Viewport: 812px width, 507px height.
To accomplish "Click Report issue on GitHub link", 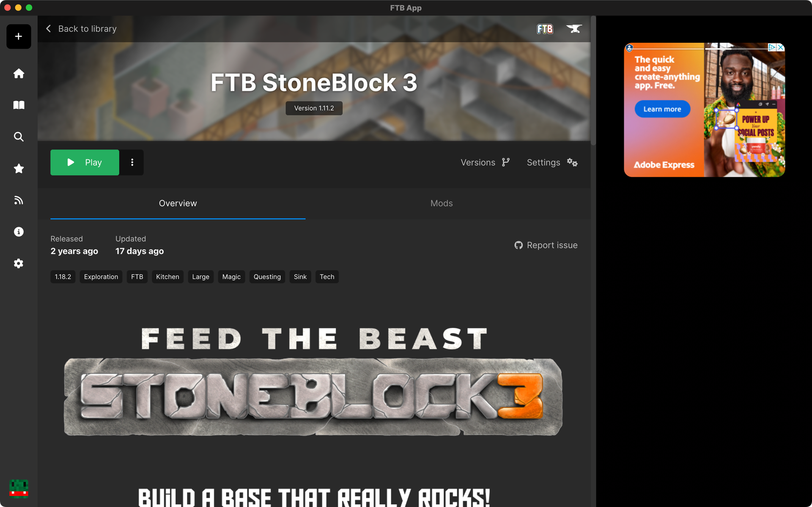I will [545, 245].
